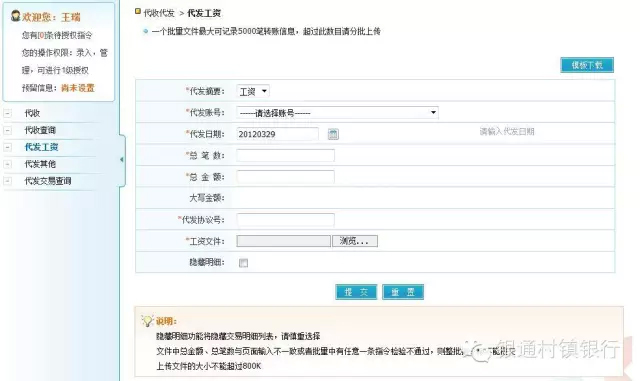Image resolution: width=640 pixels, height=381 pixels.
Task: Open the 代发账号 account selection dropdown
Action: [338, 113]
